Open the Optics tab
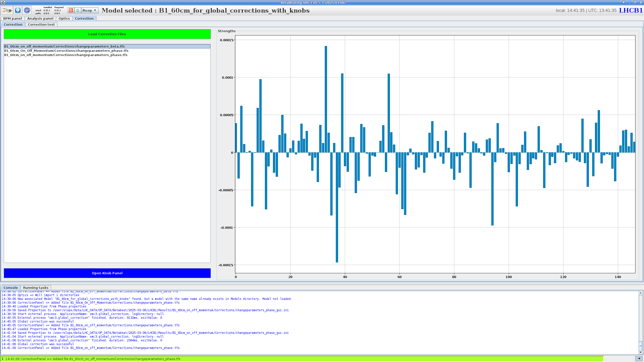 click(64, 18)
